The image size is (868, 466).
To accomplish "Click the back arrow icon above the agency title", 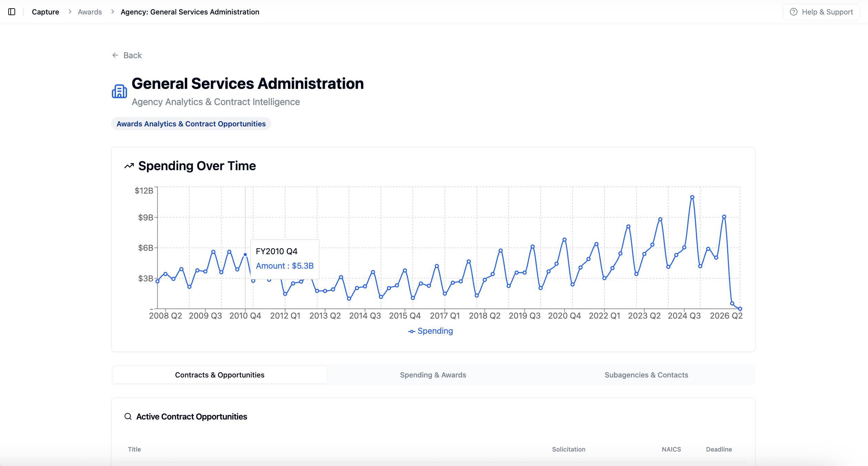I will point(115,55).
